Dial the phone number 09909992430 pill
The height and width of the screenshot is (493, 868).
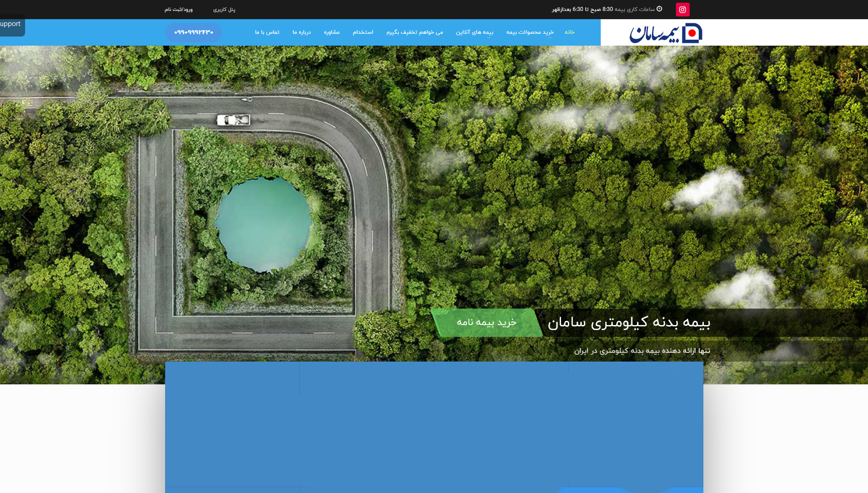coord(193,32)
